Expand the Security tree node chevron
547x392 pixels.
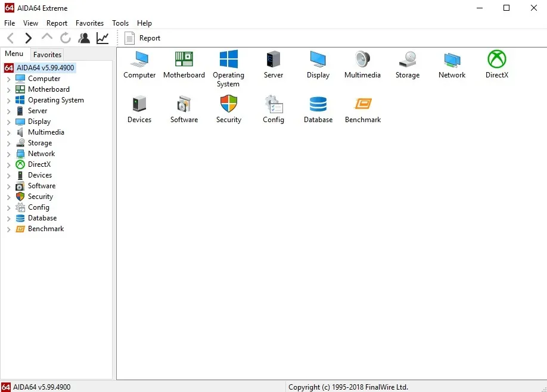(9, 197)
